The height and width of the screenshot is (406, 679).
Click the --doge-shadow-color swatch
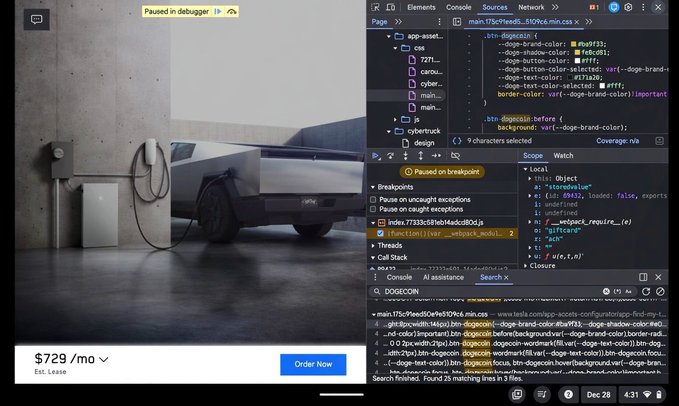pyautogui.click(x=577, y=52)
